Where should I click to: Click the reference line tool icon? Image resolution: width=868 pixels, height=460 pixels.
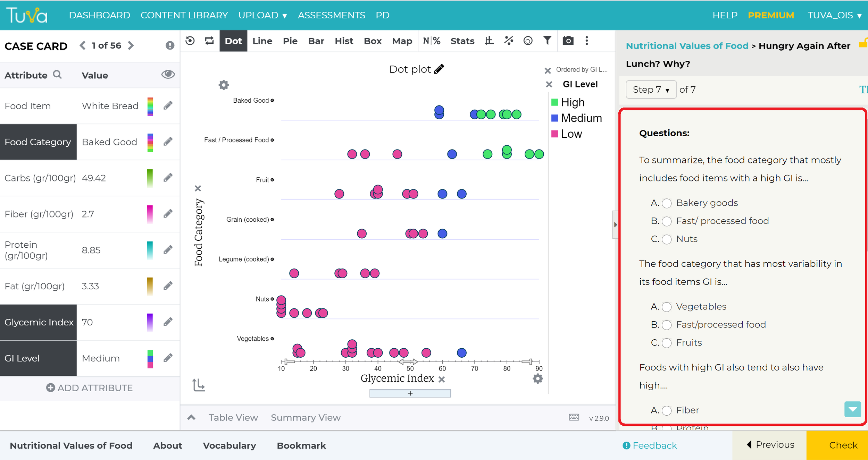click(489, 41)
